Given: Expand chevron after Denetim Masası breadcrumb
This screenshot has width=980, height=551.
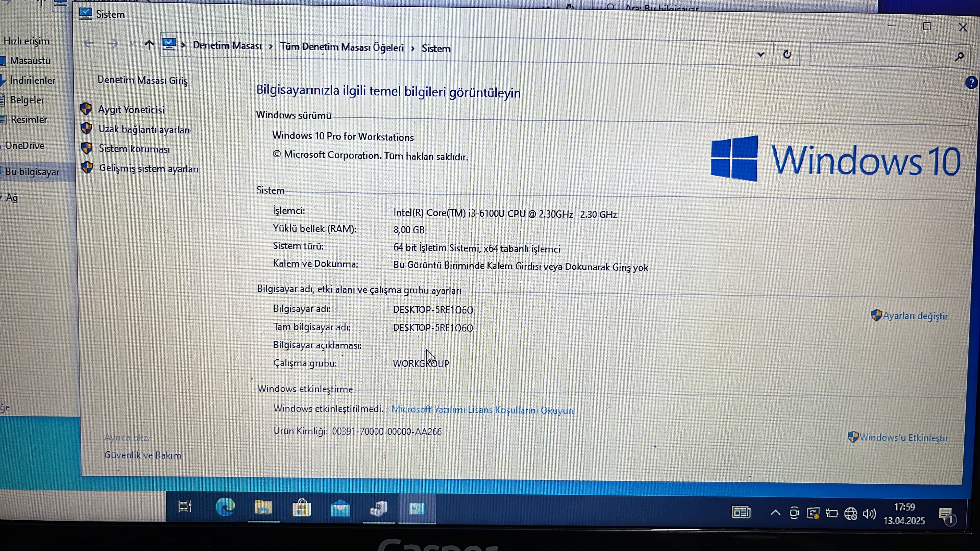Looking at the screenshot, I should click(x=271, y=46).
